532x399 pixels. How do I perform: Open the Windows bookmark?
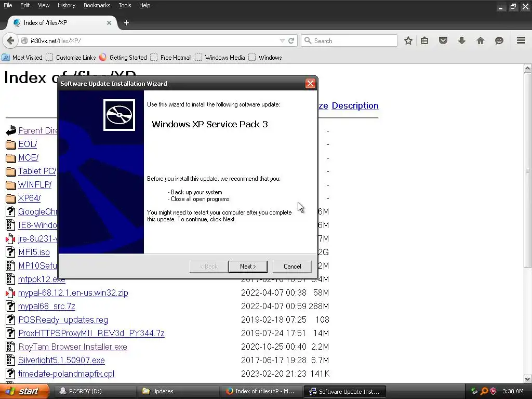coord(265,57)
